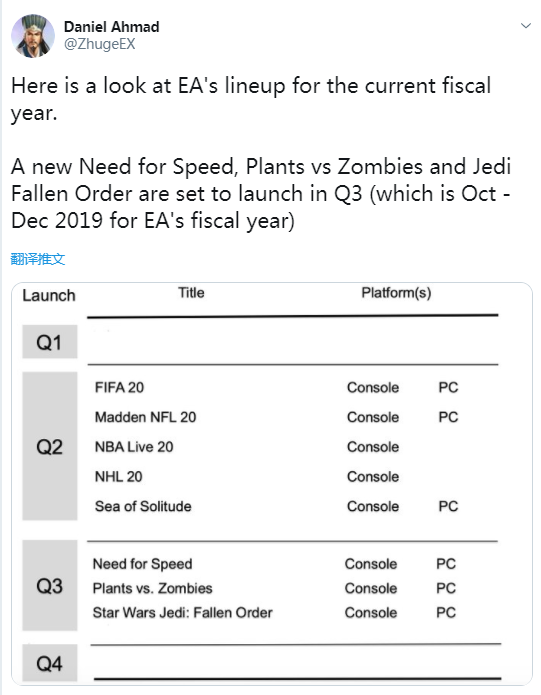Click the Sea of Solitude entry
The image size is (541, 695).
click(x=143, y=506)
